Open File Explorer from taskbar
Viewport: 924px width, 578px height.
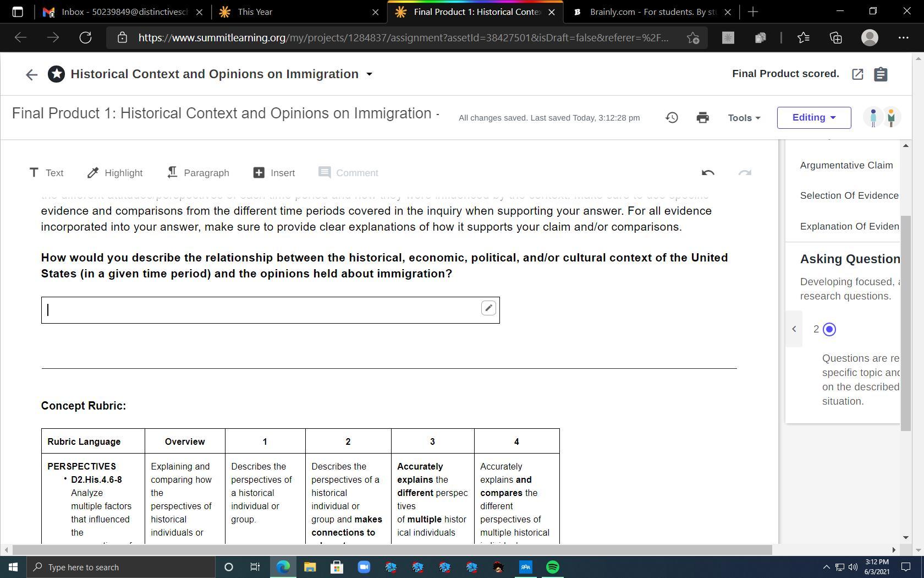click(310, 567)
